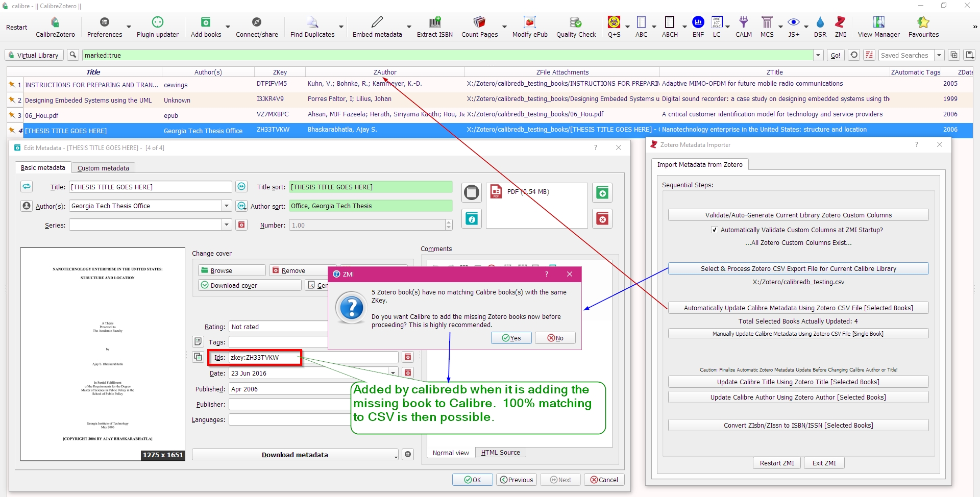The height and width of the screenshot is (497, 980).
Task: Switch to the Basic metadata tab
Action: 43,168
